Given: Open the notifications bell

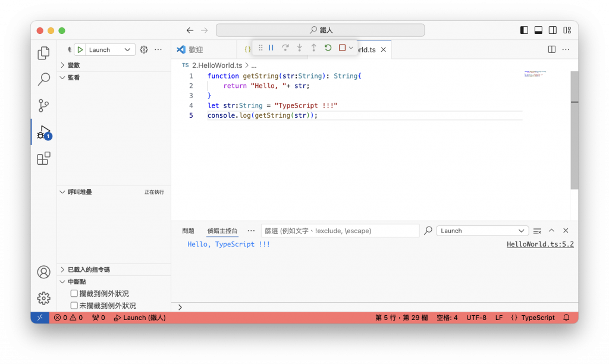Looking at the screenshot, I should (566, 318).
